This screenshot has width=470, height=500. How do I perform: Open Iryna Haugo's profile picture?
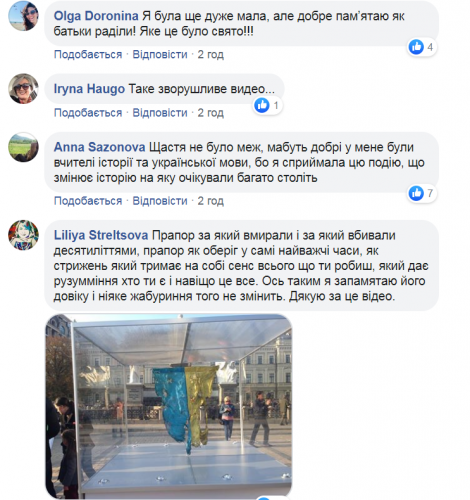23,89
